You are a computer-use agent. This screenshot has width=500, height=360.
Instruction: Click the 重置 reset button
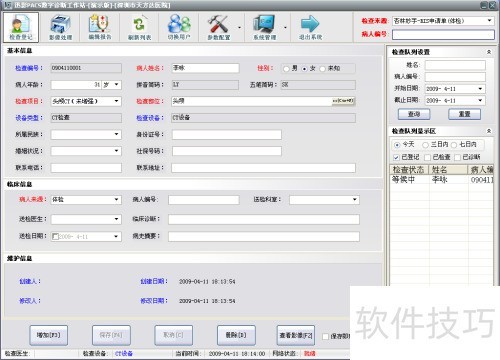[464, 114]
